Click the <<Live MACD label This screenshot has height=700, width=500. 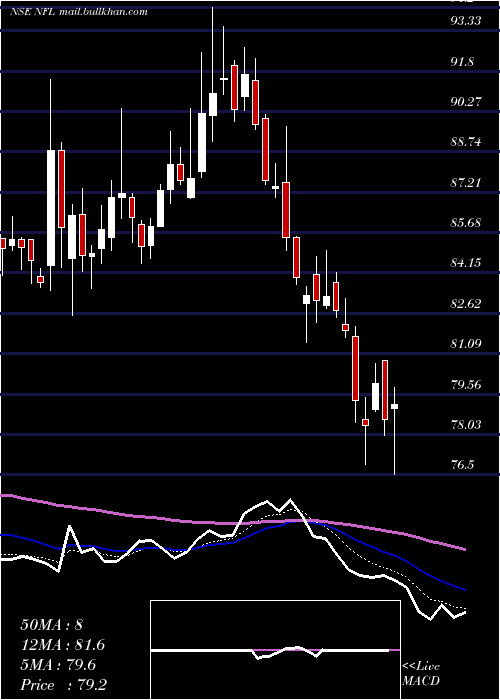(421, 674)
